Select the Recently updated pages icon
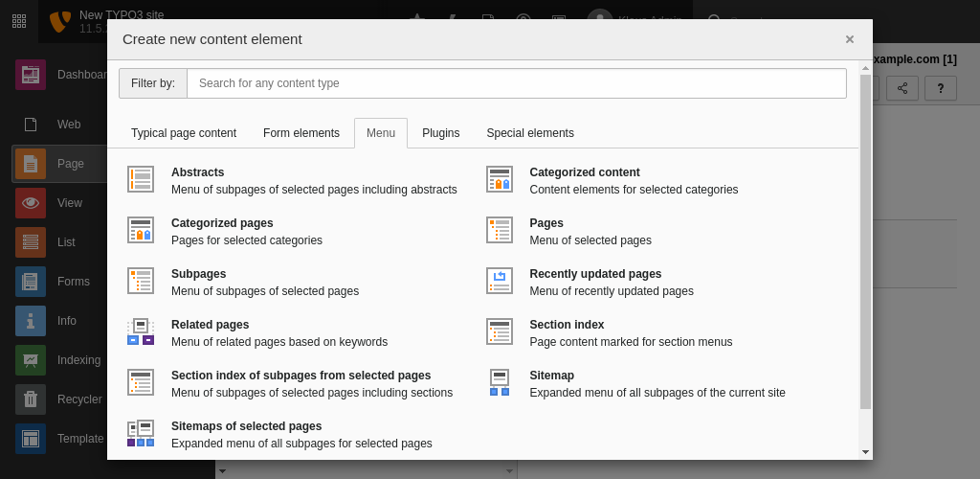This screenshot has width=980, height=479. (x=499, y=281)
